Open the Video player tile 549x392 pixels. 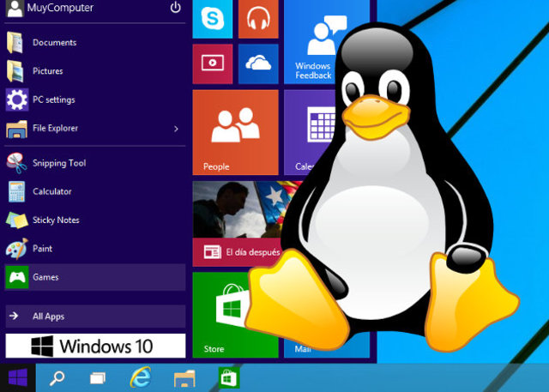tap(212, 63)
